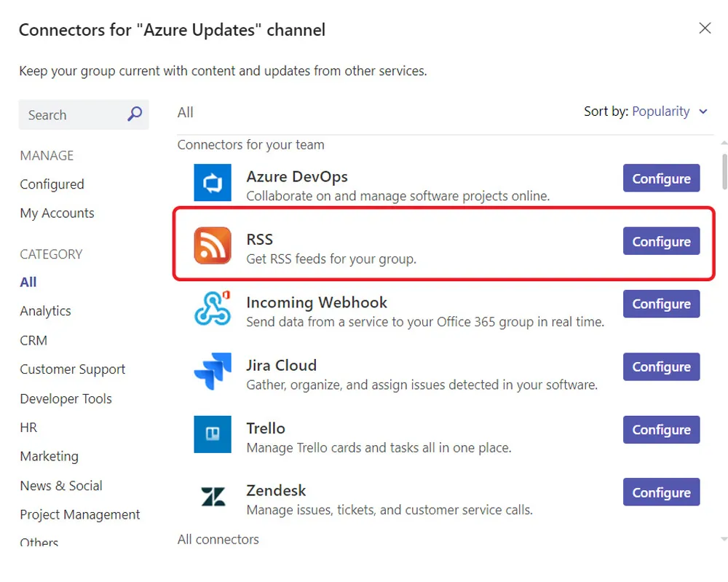Configure the Azure DevOps connector
The height and width of the screenshot is (582, 728).
click(x=661, y=178)
